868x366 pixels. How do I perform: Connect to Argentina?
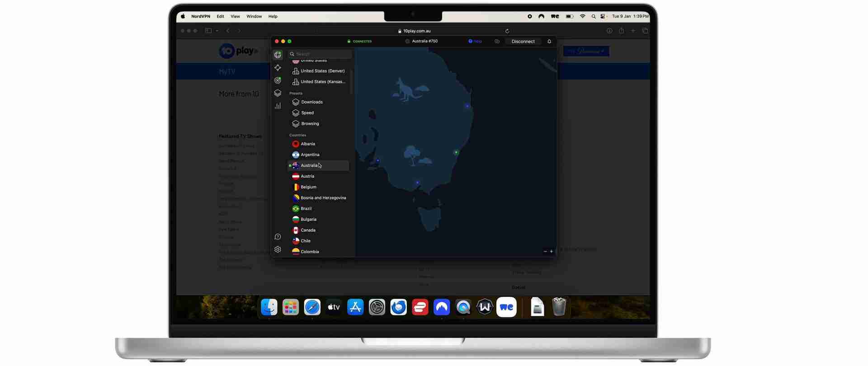pos(319,155)
